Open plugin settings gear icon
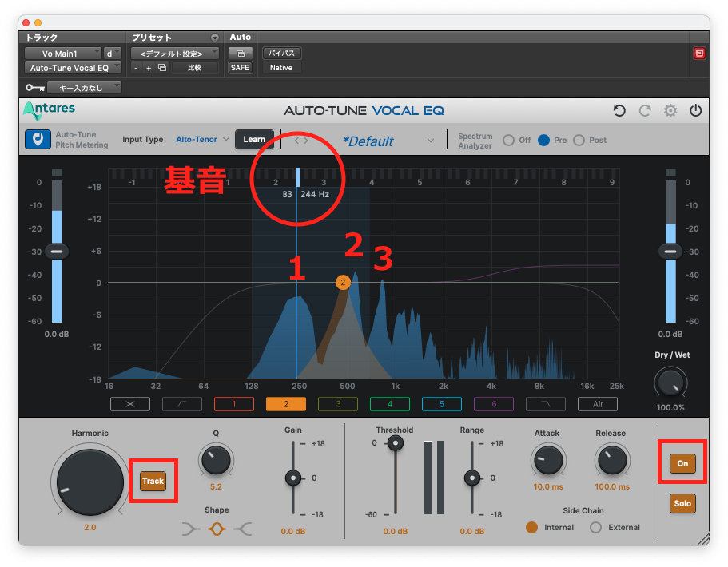 [670, 111]
